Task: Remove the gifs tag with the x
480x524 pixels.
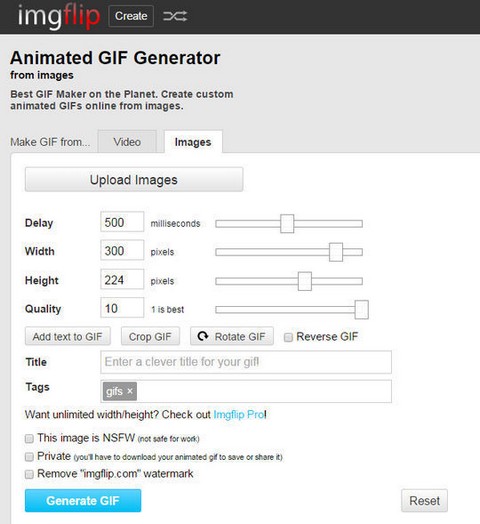Action: pyautogui.click(x=130, y=391)
